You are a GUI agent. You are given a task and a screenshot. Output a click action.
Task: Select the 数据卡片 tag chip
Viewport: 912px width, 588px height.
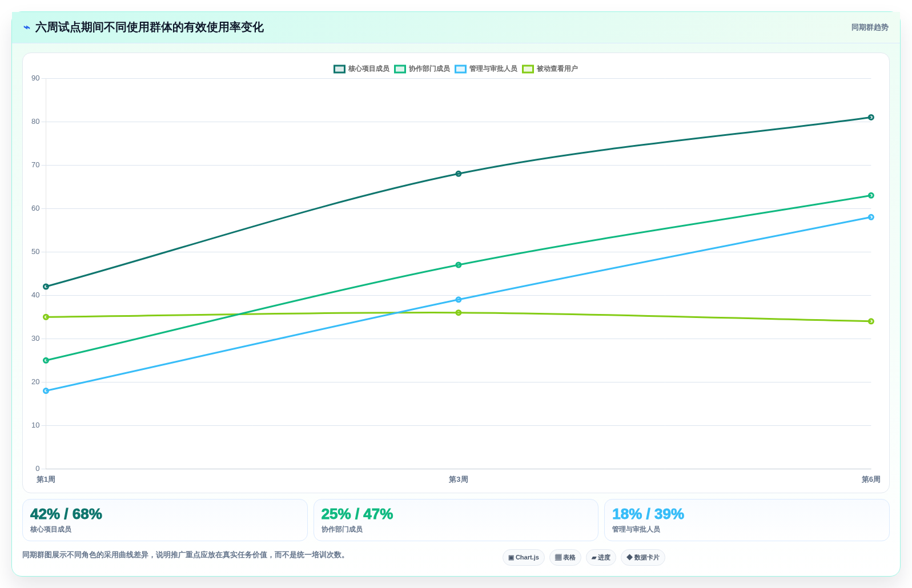click(x=643, y=558)
